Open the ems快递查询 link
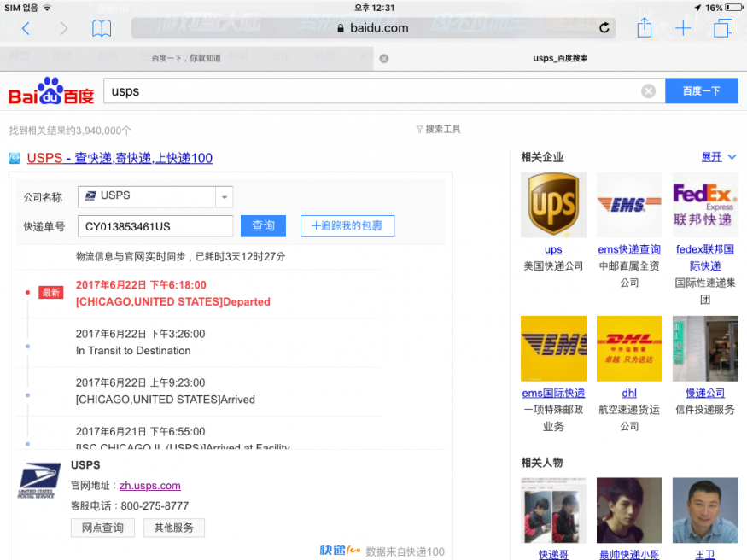The height and width of the screenshot is (560, 747). (x=629, y=249)
